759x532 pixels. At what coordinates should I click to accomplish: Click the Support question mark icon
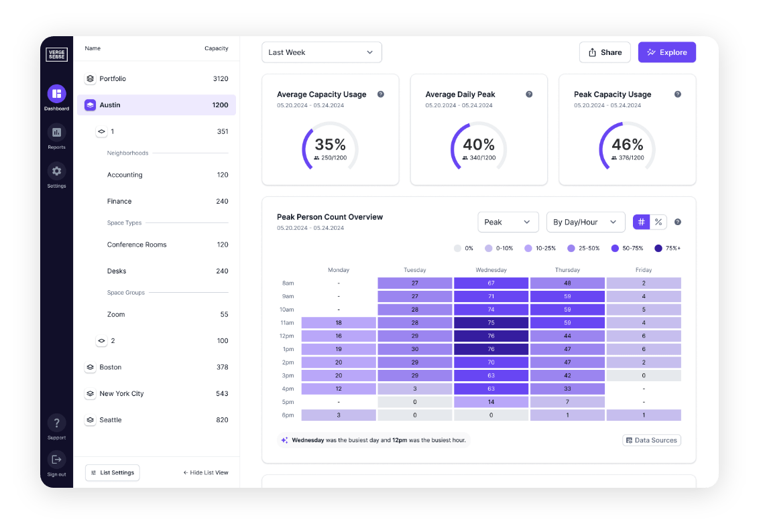[56, 423]
